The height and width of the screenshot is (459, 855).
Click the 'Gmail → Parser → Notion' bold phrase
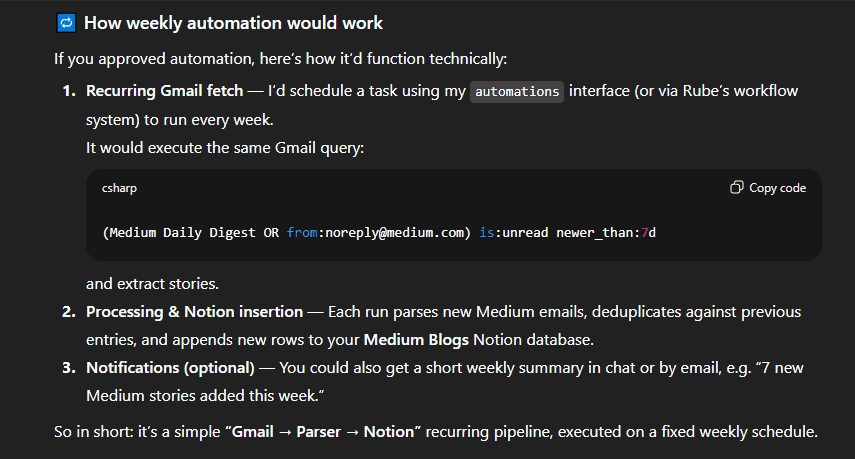point(323,432)
